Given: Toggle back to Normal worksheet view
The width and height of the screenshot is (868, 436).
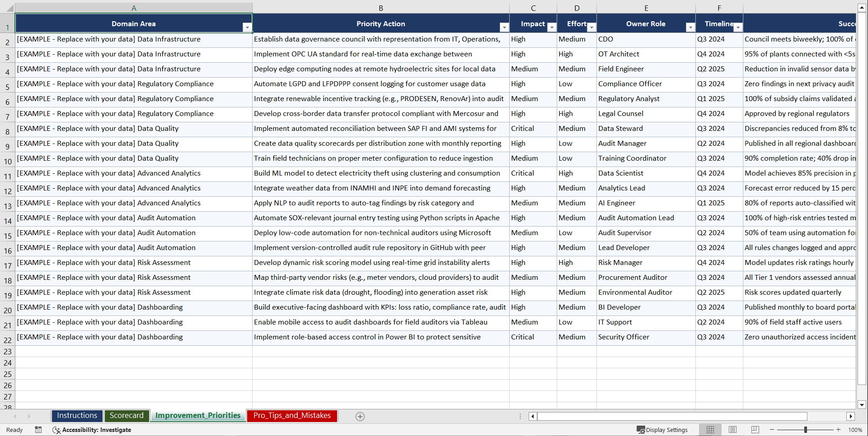Looking at the screenshot, I should (x=710, y=430).
